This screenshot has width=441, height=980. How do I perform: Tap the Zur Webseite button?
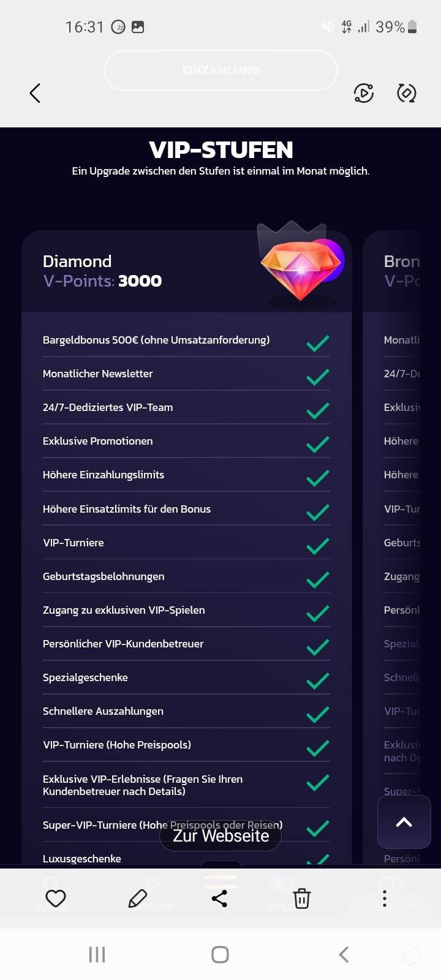pyautogui.click(x=221, y=836)
